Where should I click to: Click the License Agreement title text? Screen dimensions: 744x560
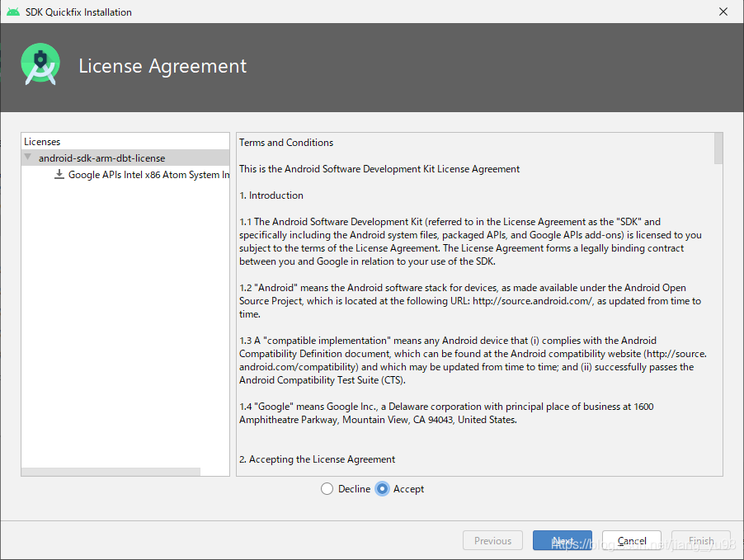[162, 66]
